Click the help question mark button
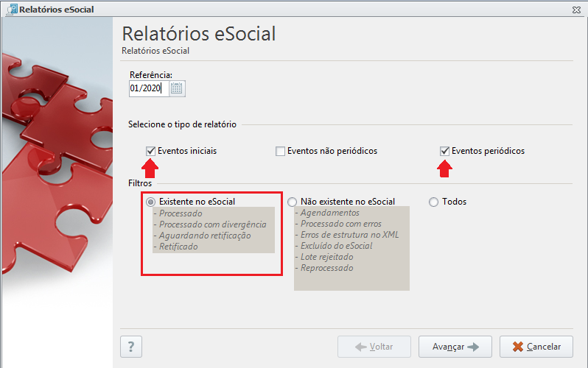The width and height of the screenshot is (588, 368). coord(131,347)
